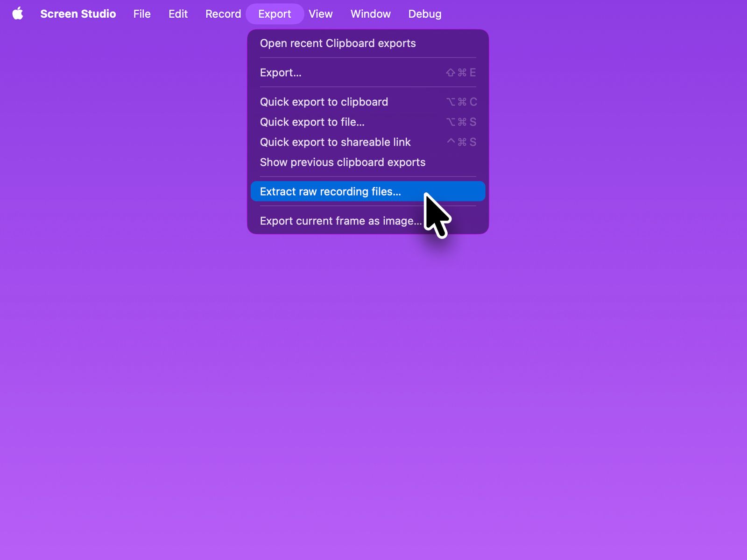Click the ⌥⌘C shortcut hint

[x=461, y=102]
